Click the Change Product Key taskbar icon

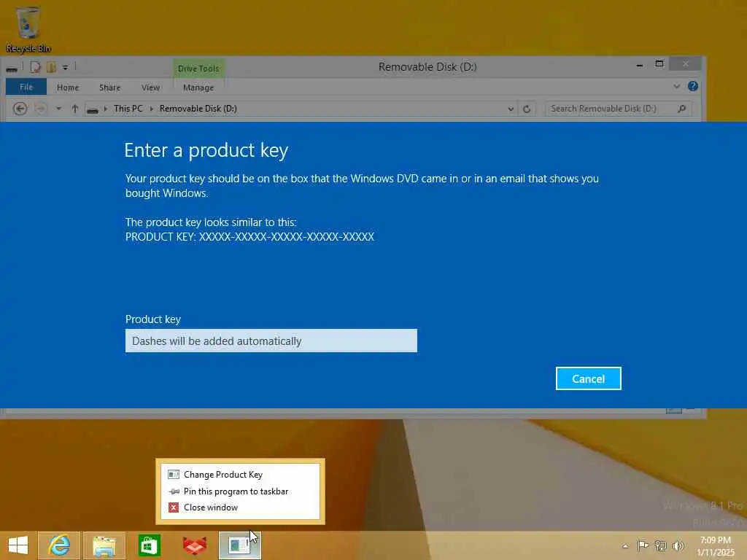[239, 545]
